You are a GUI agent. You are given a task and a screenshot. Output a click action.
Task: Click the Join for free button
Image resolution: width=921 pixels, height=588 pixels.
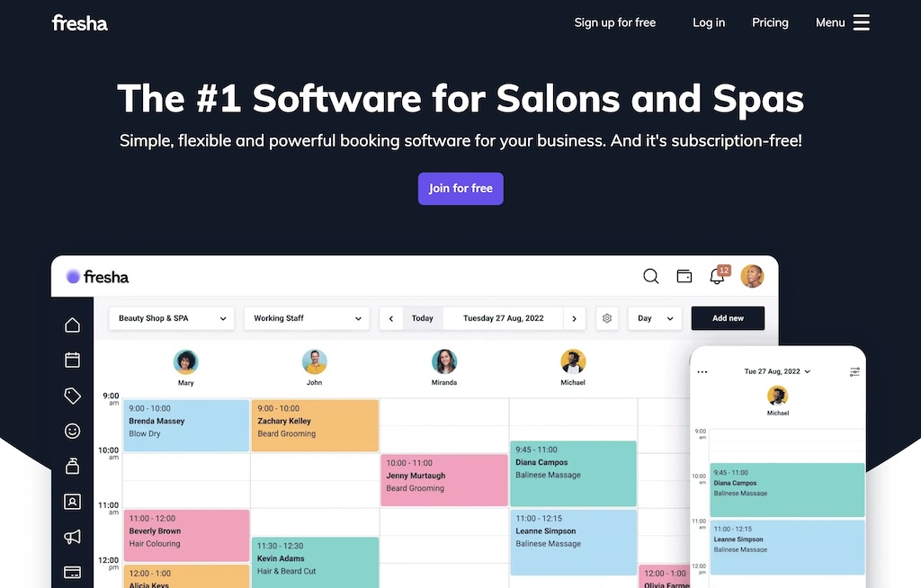(460, 188)
